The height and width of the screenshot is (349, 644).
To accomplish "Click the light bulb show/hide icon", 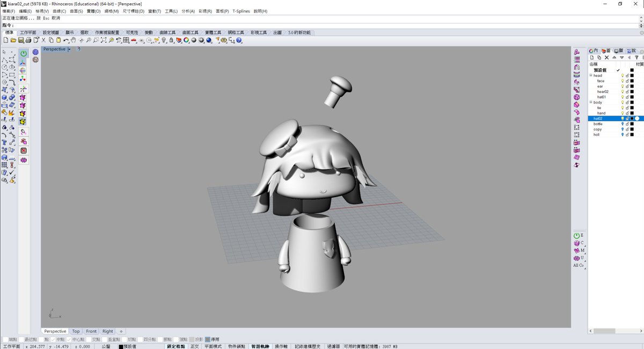I will pos(164,40).
